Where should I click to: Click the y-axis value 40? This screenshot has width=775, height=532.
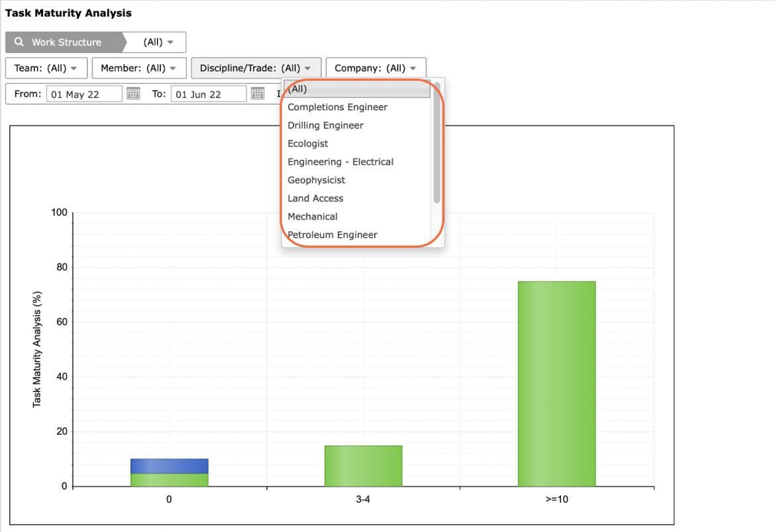pyautogui.click(x=62, y=377)
